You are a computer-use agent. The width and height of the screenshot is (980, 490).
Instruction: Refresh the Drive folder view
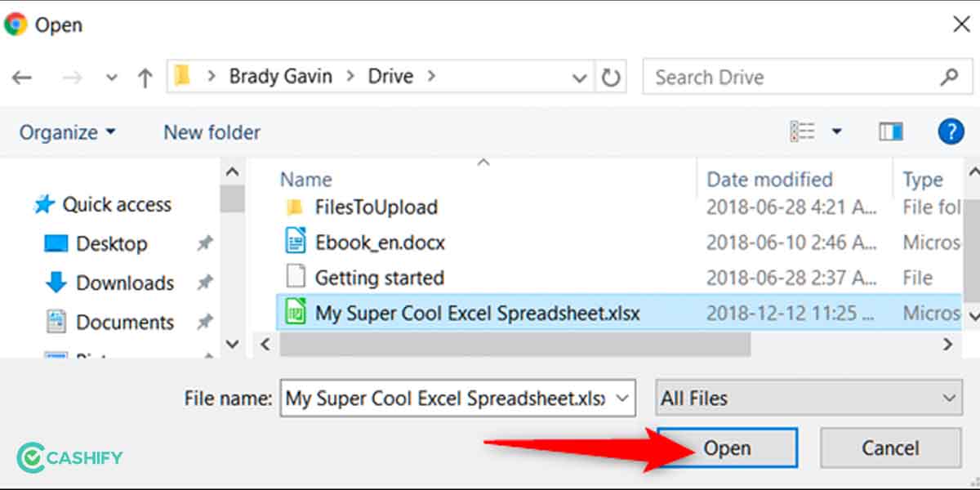611,76
